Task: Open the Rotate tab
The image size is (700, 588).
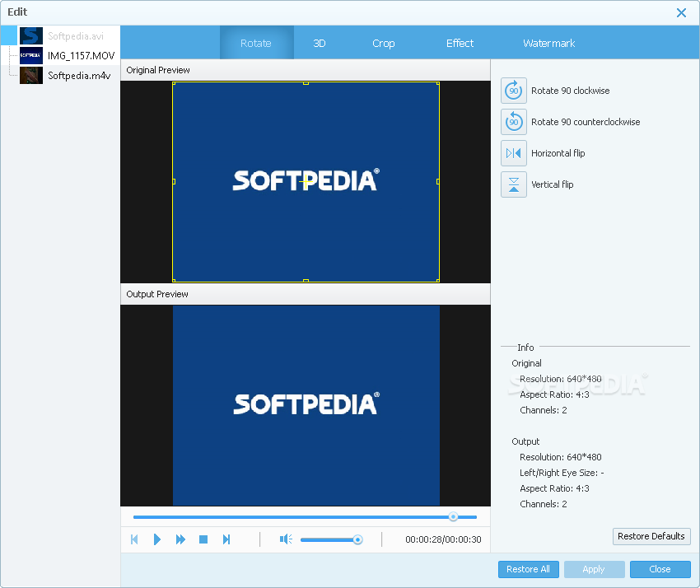Action: [256, 43]
